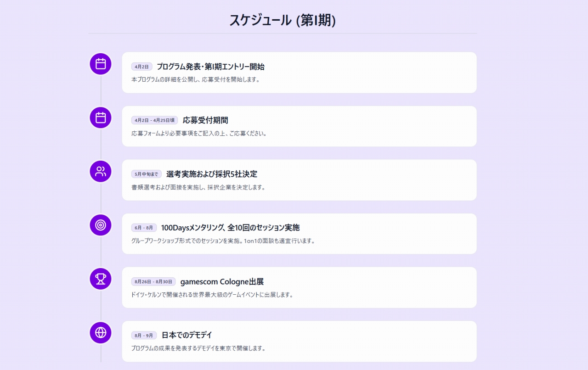Image resolution: width=588 pixels, height=370 pixels.
Task: Click the calendar icon next to 応募受付期間
Action: coord(101,118)
